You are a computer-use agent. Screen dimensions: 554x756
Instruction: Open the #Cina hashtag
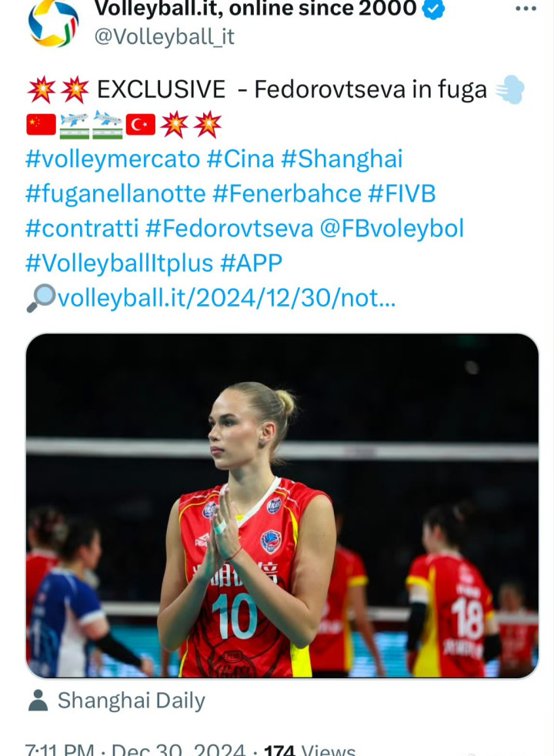point(240,159)
